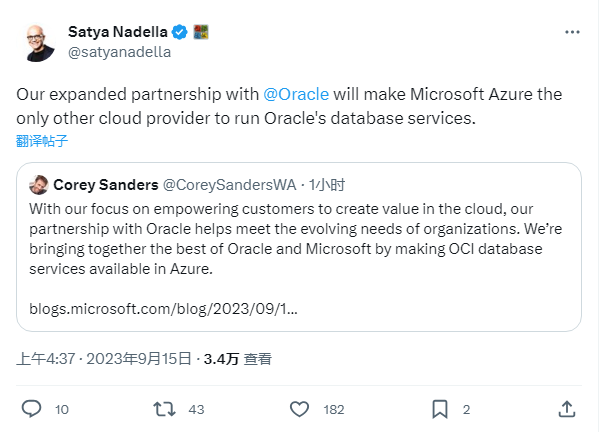
Task: Open the @satyanadella handle link
Action: (x=119, y=52)
